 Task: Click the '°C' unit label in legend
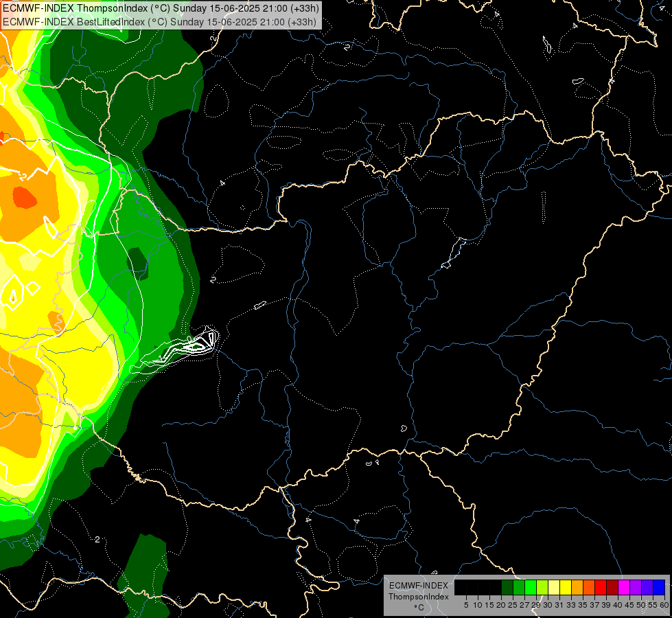(419, 607)
